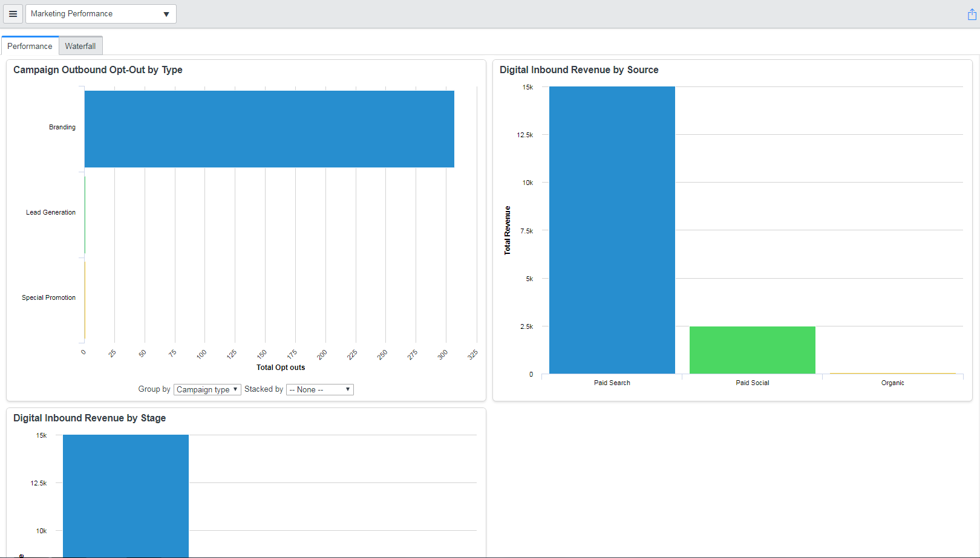980x558 pixels.
Task: Click the blue bar in Revenue by Stage chart
Action: 126,496
